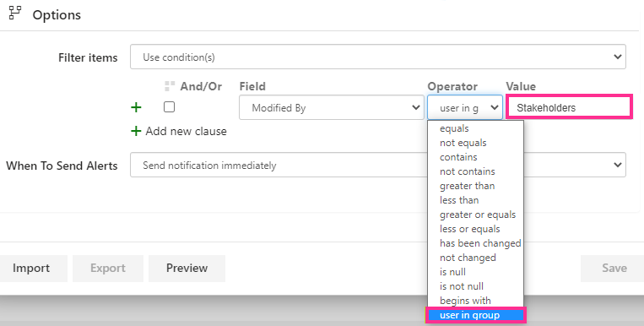Pick the greater than operator option
Image resolution: width=644 pixels, height=326 pixels.
point(475,187)
